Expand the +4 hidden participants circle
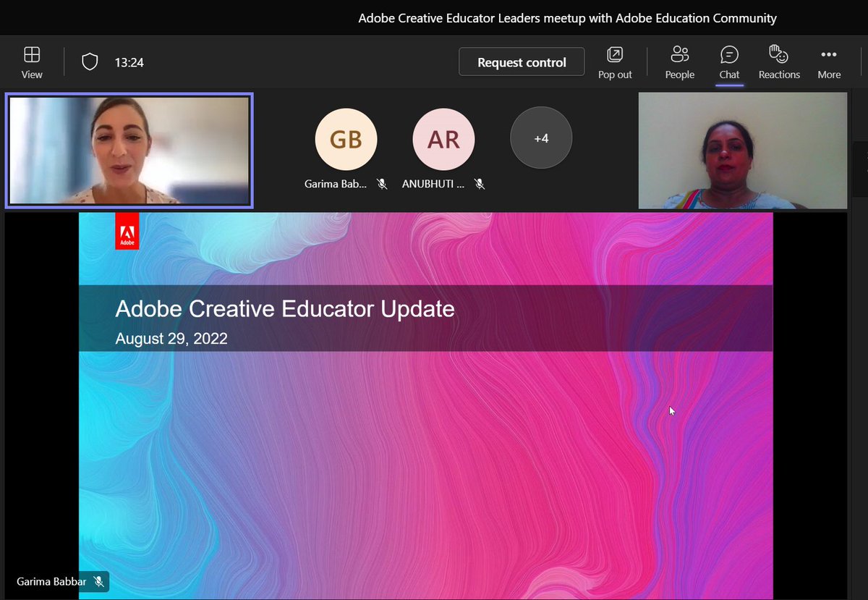The image size is (868, 600). 541,137
